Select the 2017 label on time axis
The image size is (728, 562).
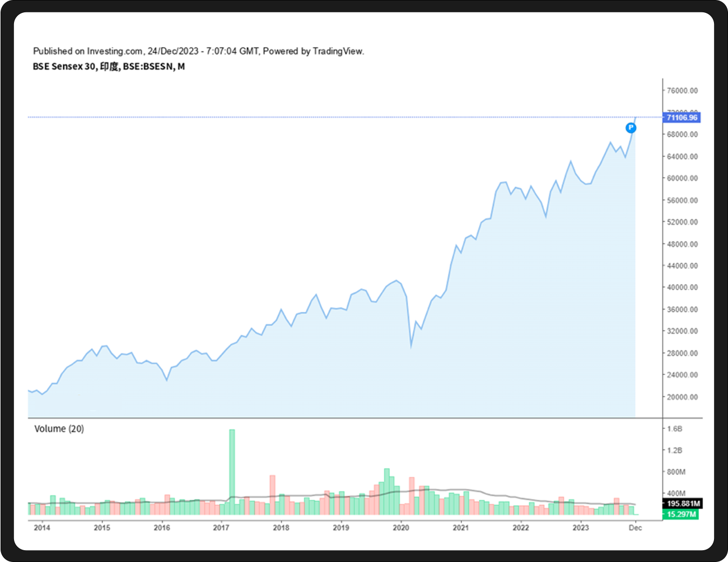[221, 527]
